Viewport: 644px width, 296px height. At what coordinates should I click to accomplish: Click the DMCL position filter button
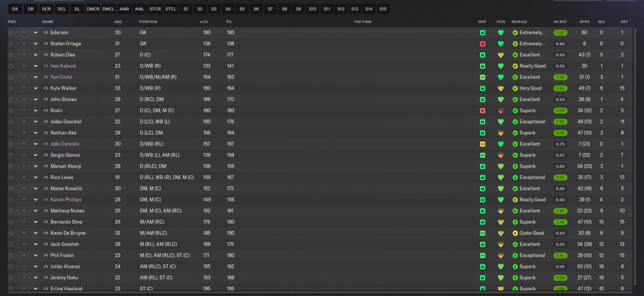click(108, 9)
